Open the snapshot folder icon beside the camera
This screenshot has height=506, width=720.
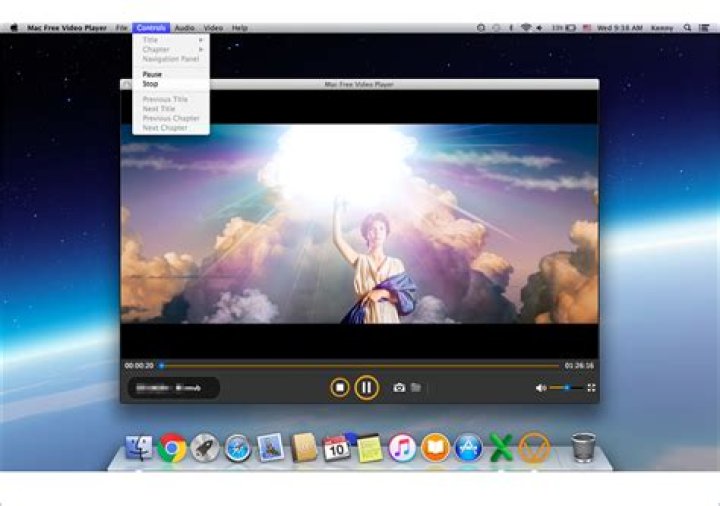pos(416,388)
